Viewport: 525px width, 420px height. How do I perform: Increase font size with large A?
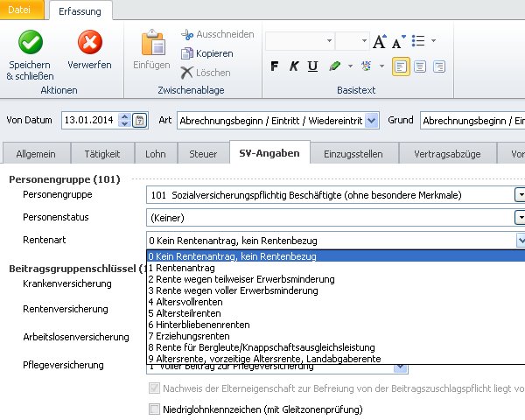379,41
